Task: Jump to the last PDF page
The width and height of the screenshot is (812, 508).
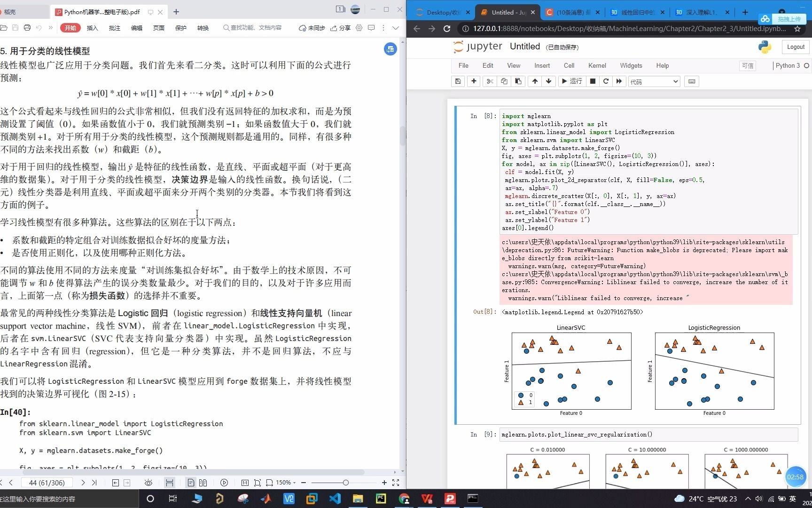Action: point(94,483)
